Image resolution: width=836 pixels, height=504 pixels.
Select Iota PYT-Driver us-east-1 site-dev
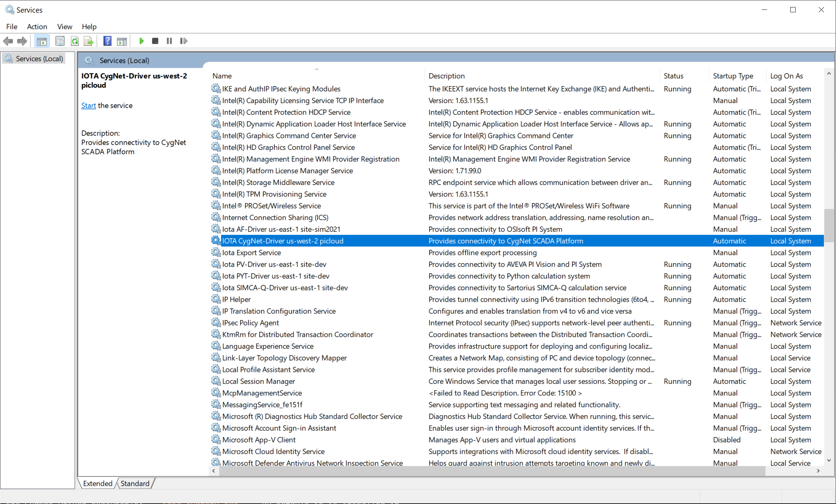517,276
